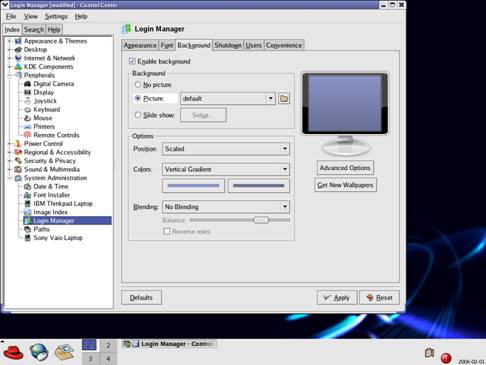Click the Font Installer icon
This screenshot has width=486, height=365.
pyautogui.click(x=28, y=195)
